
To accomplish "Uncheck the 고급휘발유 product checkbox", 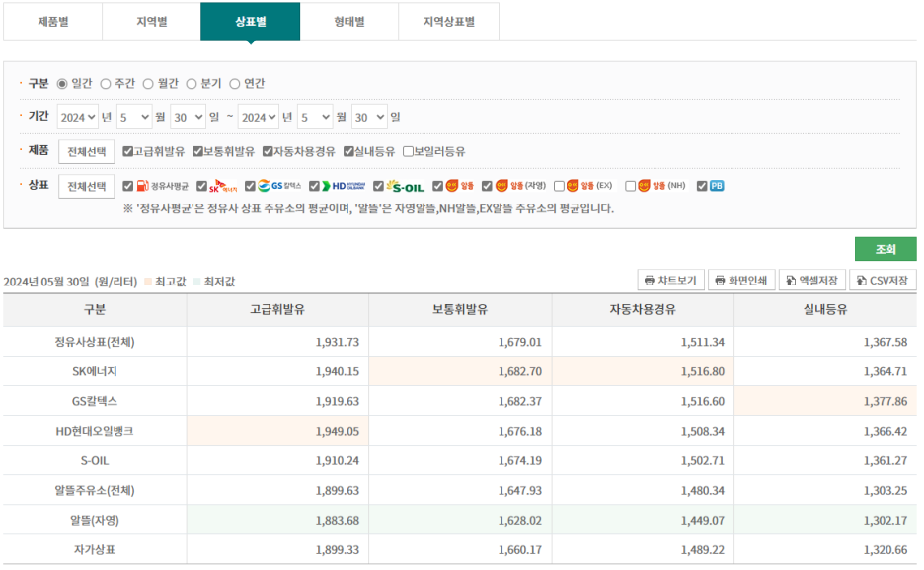I will [128, 151].
